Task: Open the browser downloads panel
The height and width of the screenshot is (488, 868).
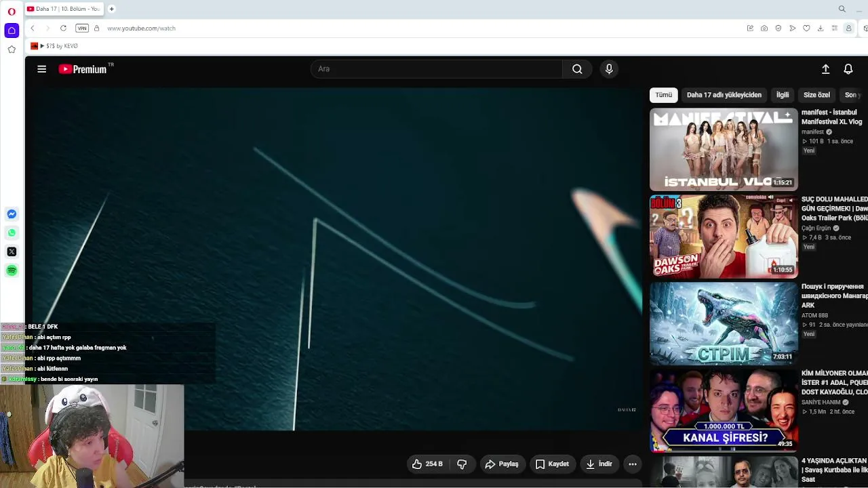Action: 821,28
